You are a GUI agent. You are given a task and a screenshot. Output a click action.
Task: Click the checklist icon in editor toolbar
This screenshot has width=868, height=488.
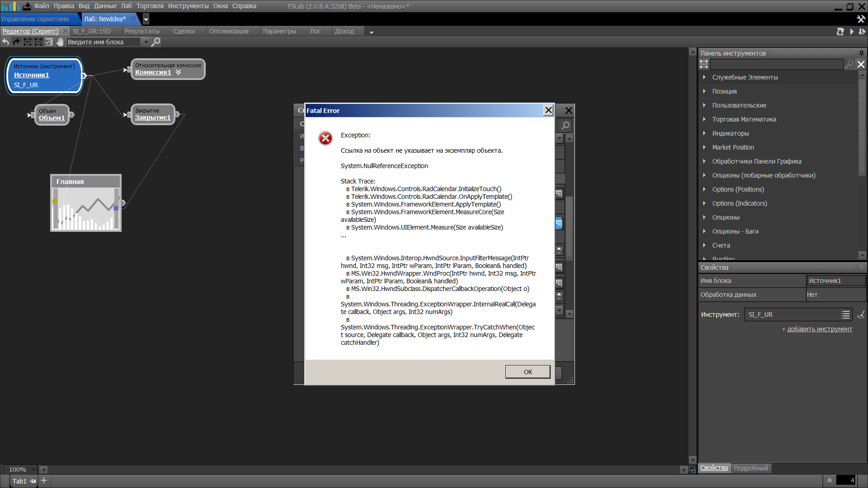(x=49, y=42)
